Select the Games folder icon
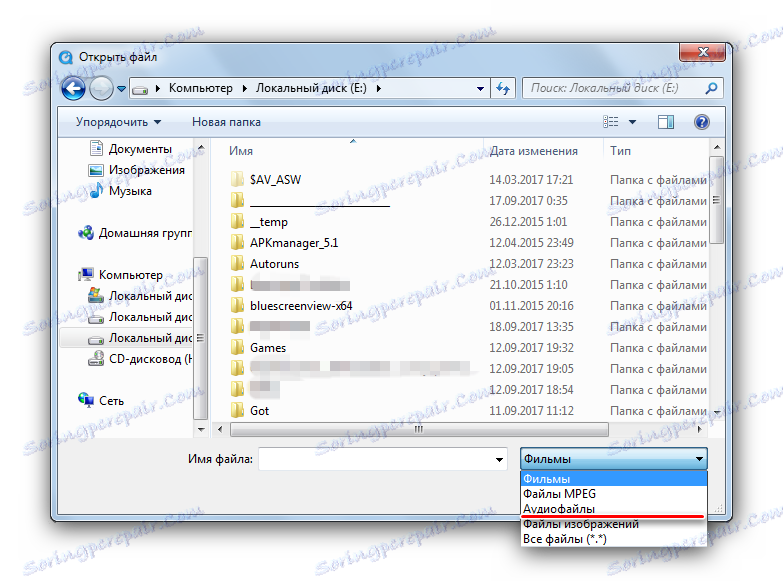Viewport: 783px width, 581px height. 238,347
